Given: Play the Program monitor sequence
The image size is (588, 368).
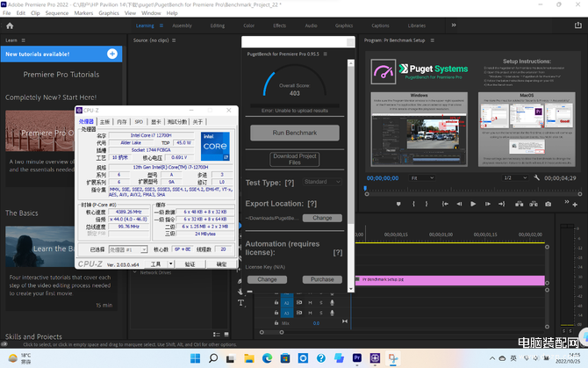Looking at the screenshot, I should coord(473,204).
